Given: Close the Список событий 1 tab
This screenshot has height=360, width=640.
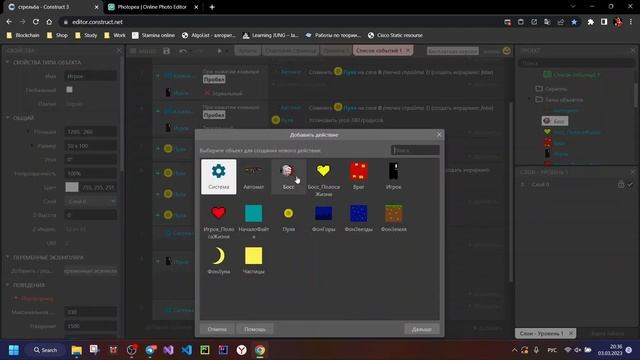Looking at the screenshot, I should click(408, 51).
